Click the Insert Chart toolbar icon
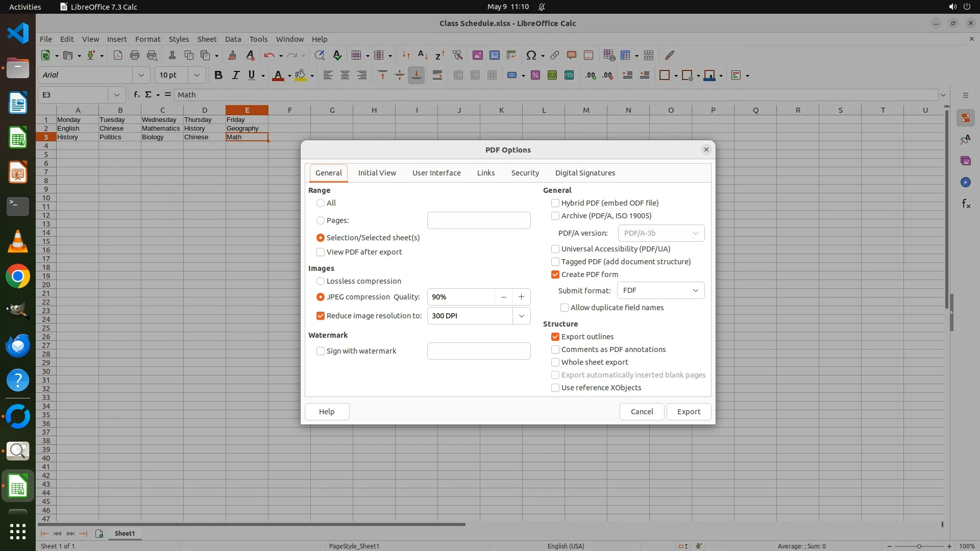 494,55
